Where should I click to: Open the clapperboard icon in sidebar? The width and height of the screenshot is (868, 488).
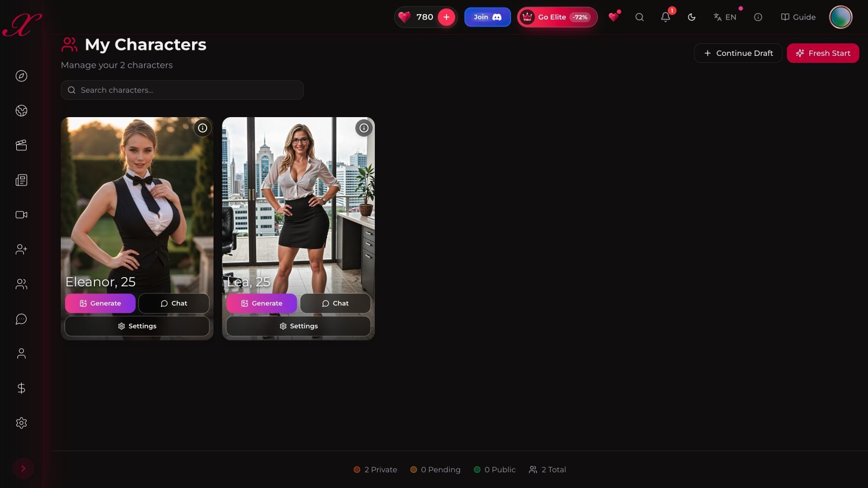[x=21, y=145]
